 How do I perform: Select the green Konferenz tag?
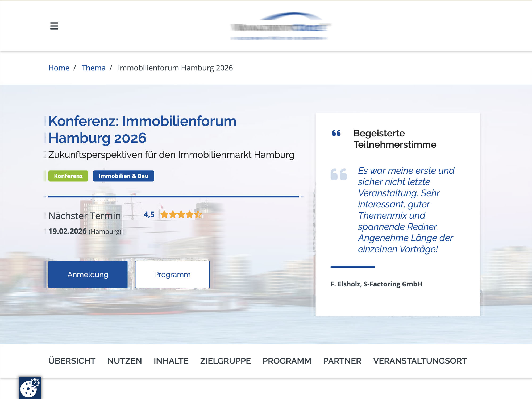[68, 176]
